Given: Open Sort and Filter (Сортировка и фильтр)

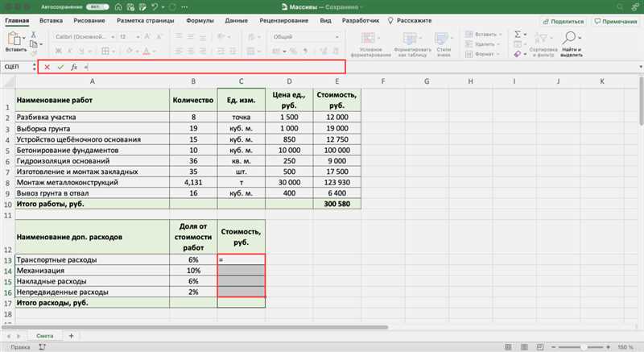Looking at the screenshot, I should [x=543, y=44].
